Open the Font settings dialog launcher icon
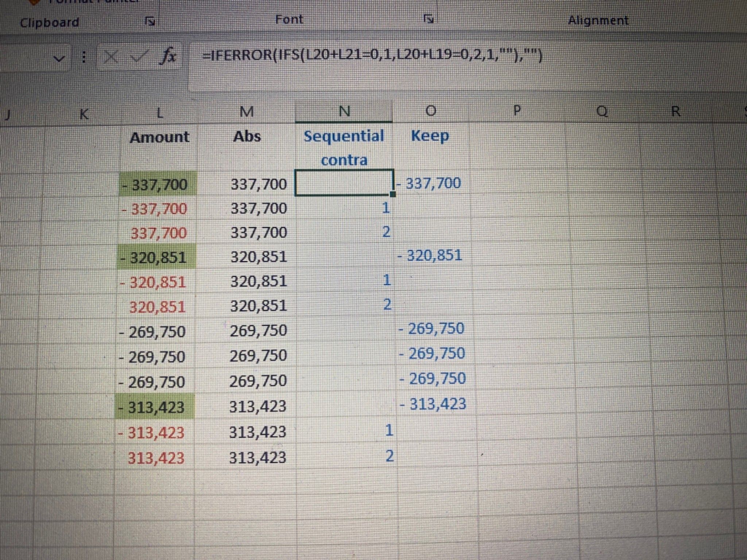747x560 pixels. [429, 19]
